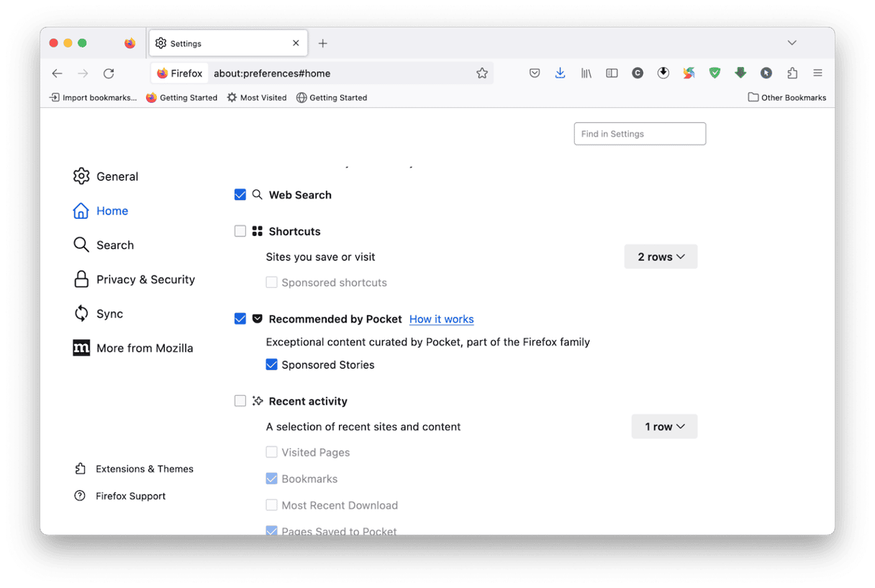Viewport: 875px width, 588px height.
Task: Open the How it works link
Action: (441, 319)
